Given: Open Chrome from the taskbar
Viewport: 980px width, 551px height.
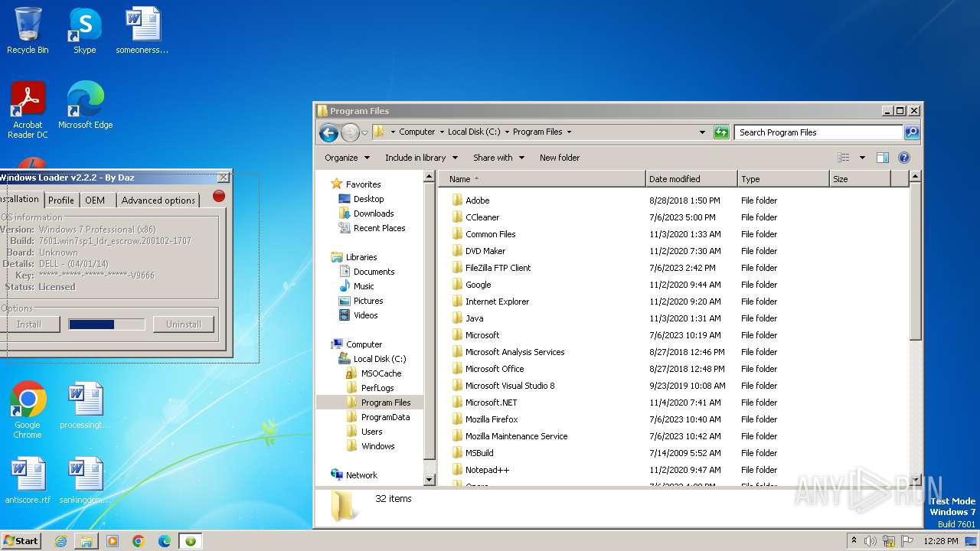Looking at the screenshot, I should (x=139, y=541).
